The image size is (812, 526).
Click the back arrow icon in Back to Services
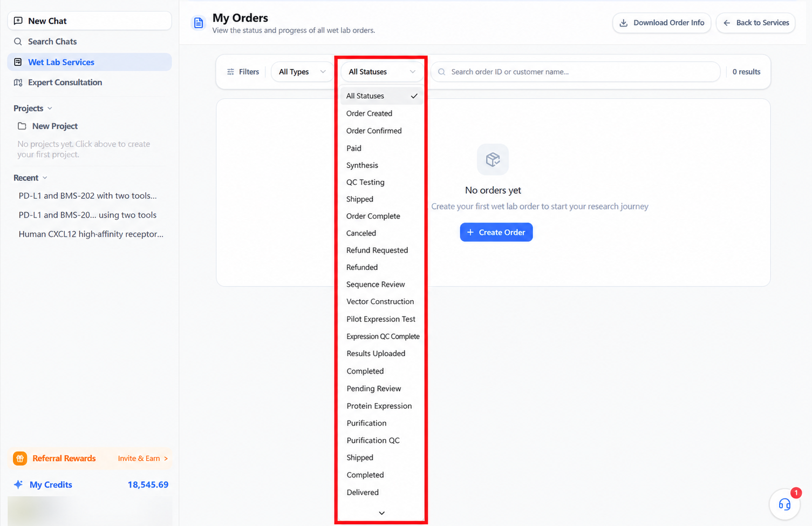[x=727, y=23]
